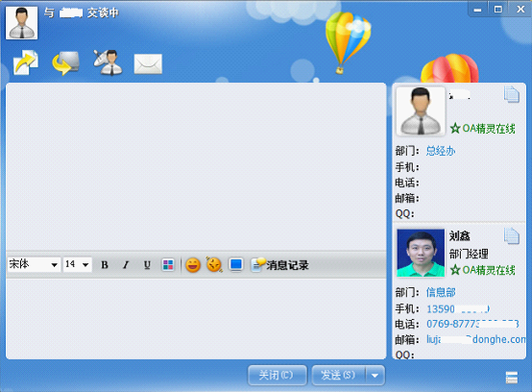532x392 pixels.
Task: Expand the font size 14 dropdown
Action: pos(85,265)
